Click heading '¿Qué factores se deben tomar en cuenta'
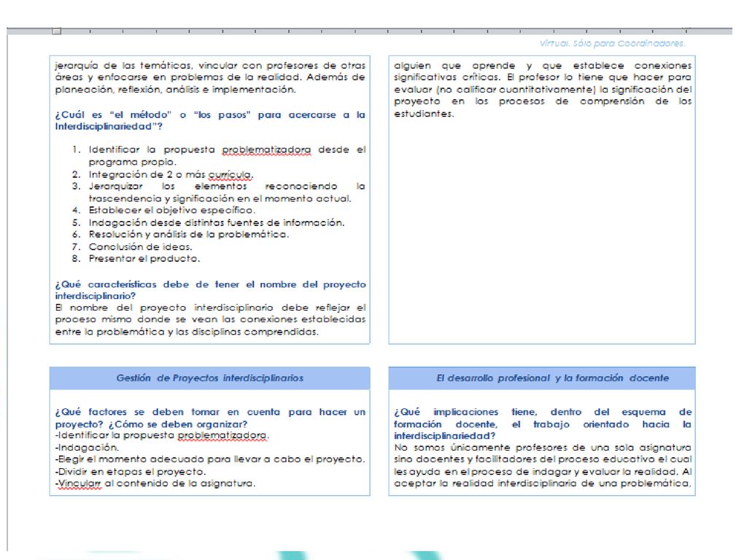The height and width of the screenshot is (560, 747). pos(210,418)
